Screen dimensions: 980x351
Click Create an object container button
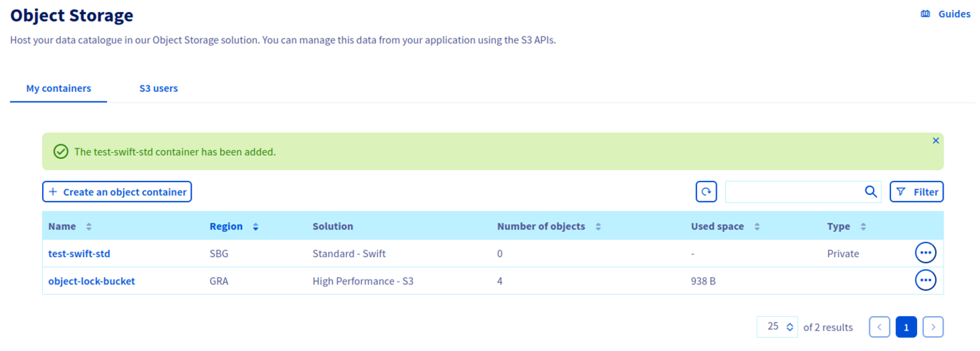pos(117,192)
